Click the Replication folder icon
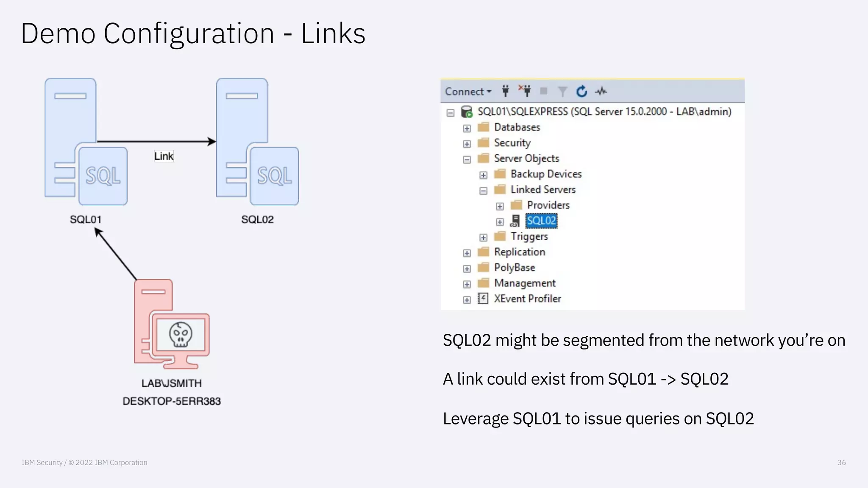The width and height of the screenshot is (868, 488). tap(483, 252)
